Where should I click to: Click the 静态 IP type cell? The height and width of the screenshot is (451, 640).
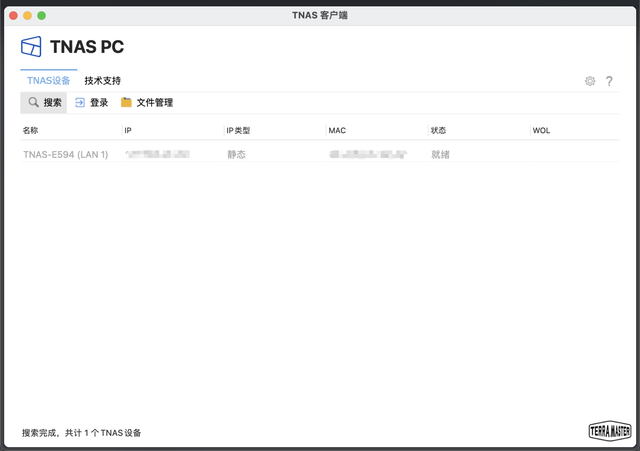click(236, 154)
